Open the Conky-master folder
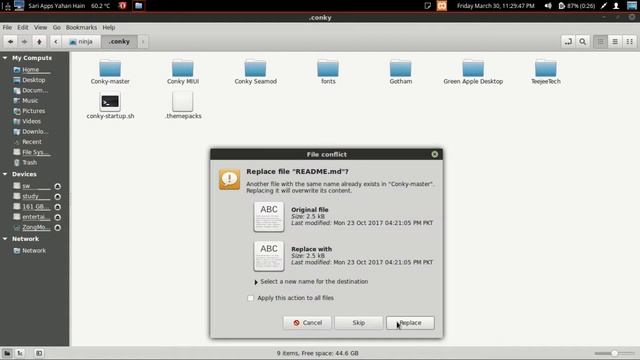Viewport: 640px width, 360px height. tap(110, 72)
